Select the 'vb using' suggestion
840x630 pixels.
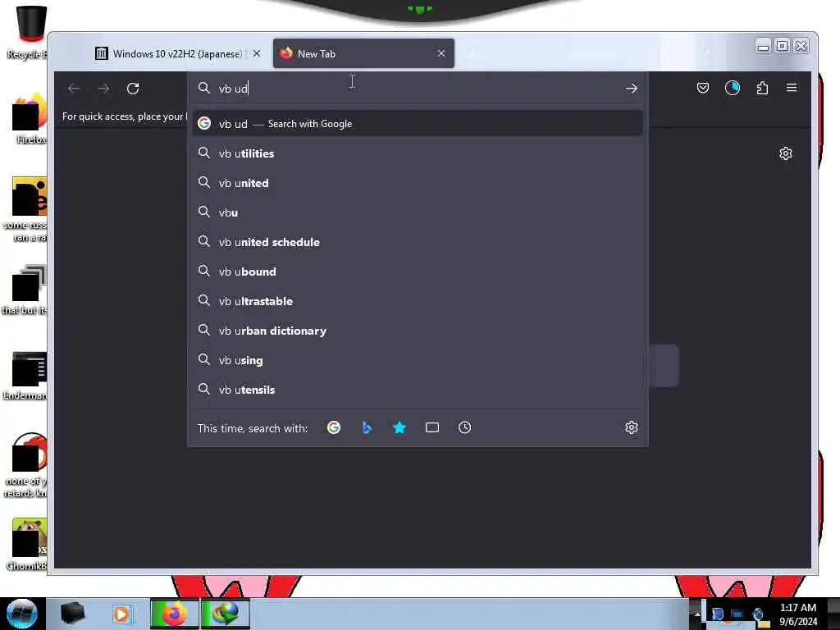click(418, 360)
